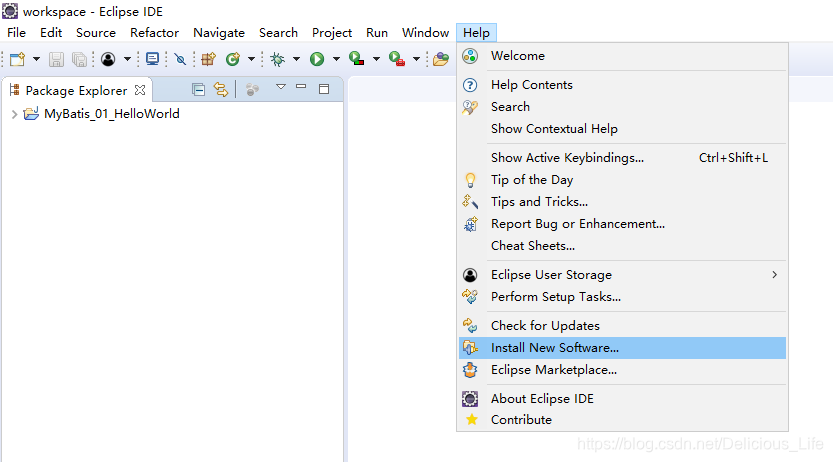Choose Install New Software...
The image size is (833, 462).
[x=623, y=348]
